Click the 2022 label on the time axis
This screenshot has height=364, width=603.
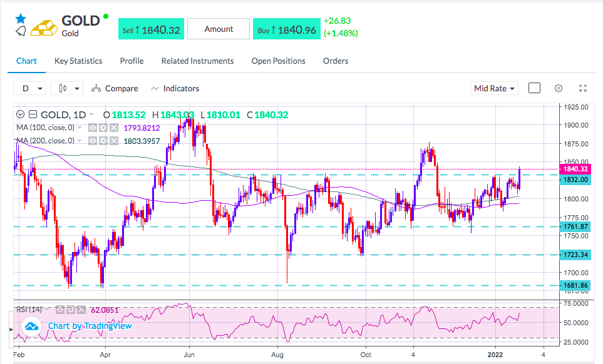point(496,355)
